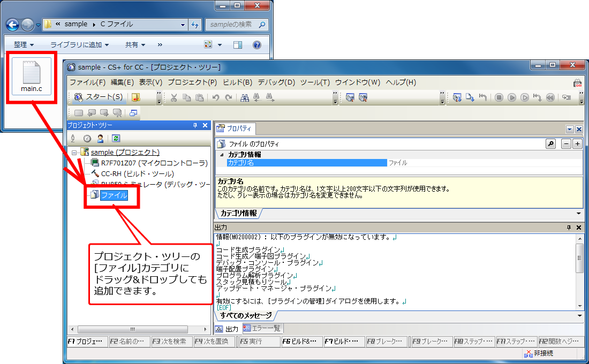Click the refresh icon in project tree toolbar
Image resolution: width=589 pixels, height=364 pixels.
pyautogui.click(x=116, y=138)
